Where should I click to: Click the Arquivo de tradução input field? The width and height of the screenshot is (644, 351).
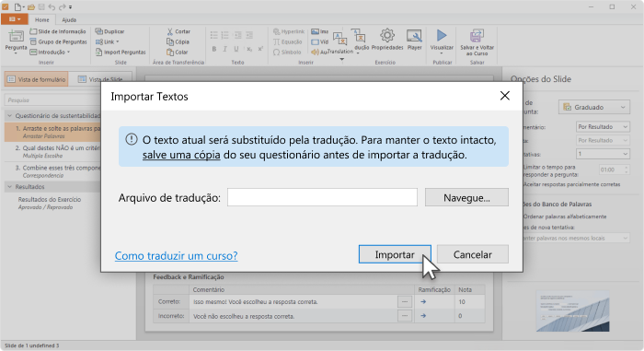tap(322, 197)
